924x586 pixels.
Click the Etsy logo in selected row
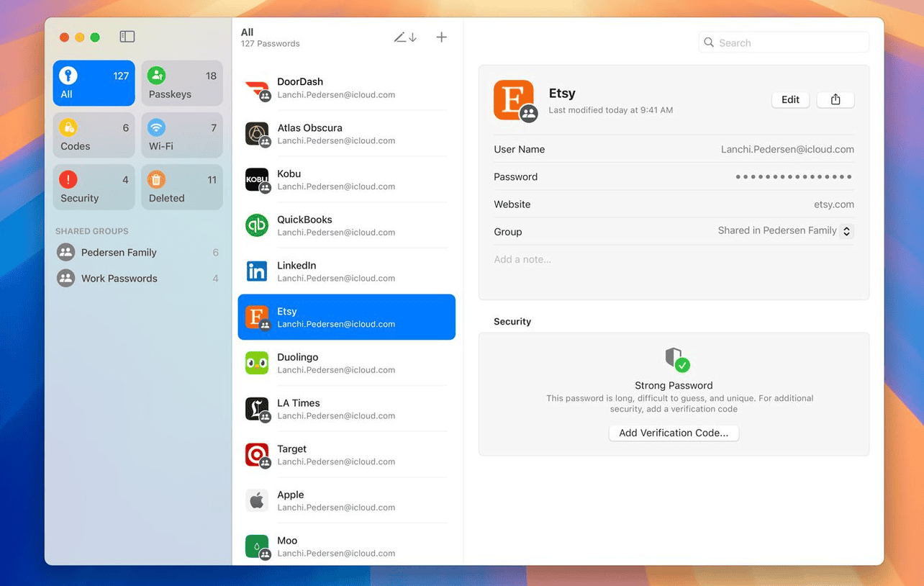point(257,317)
